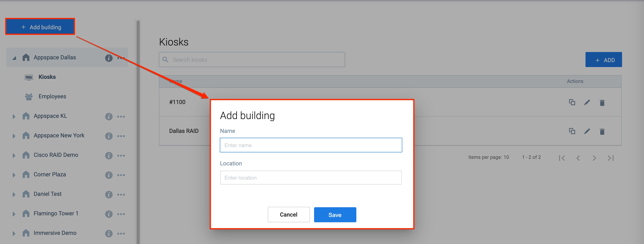Click the info icon for Appspace KL
The height and width of the screenshot is (244, 644).
click(108, 116)
